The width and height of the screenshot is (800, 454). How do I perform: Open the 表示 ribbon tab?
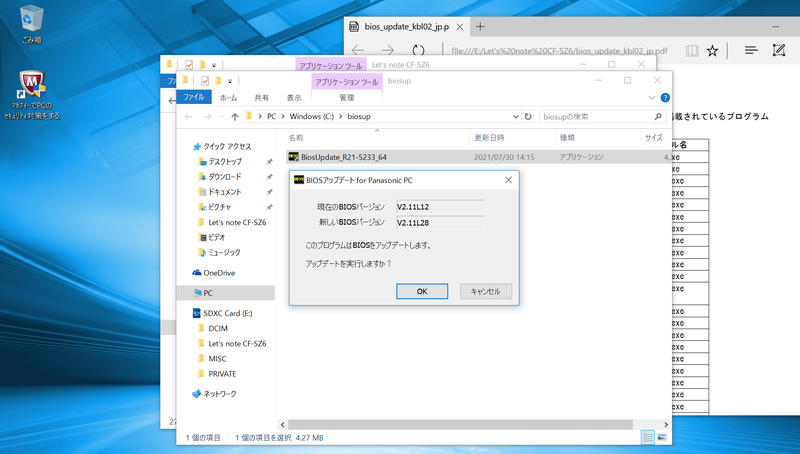pyautogui.click(x=294, y=97)
